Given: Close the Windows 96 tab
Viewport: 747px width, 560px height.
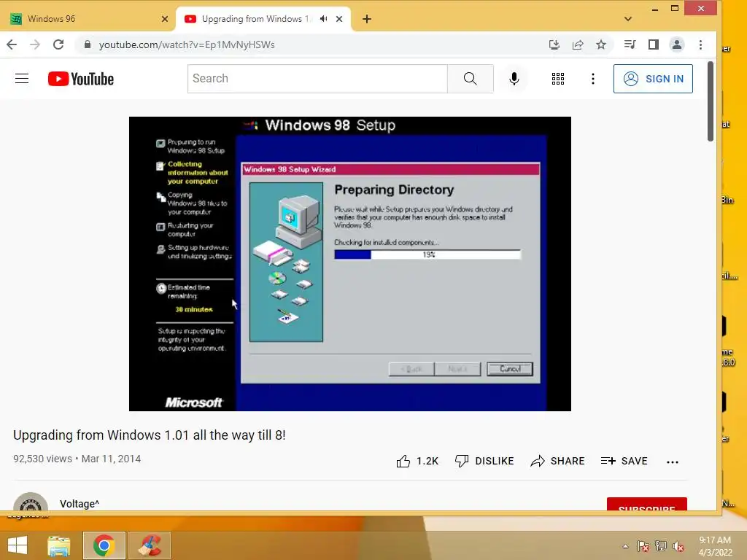Looking at the screenshot, I should point(165,19).
